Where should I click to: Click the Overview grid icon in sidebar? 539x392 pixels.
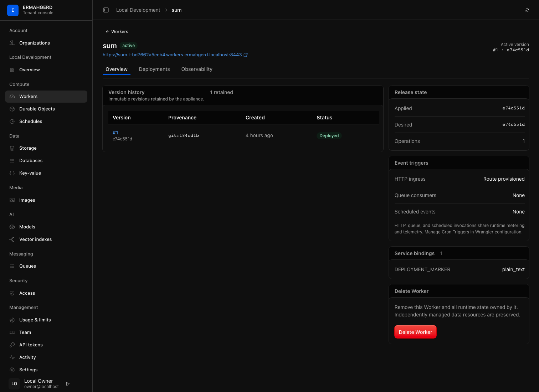coord(12,70)
